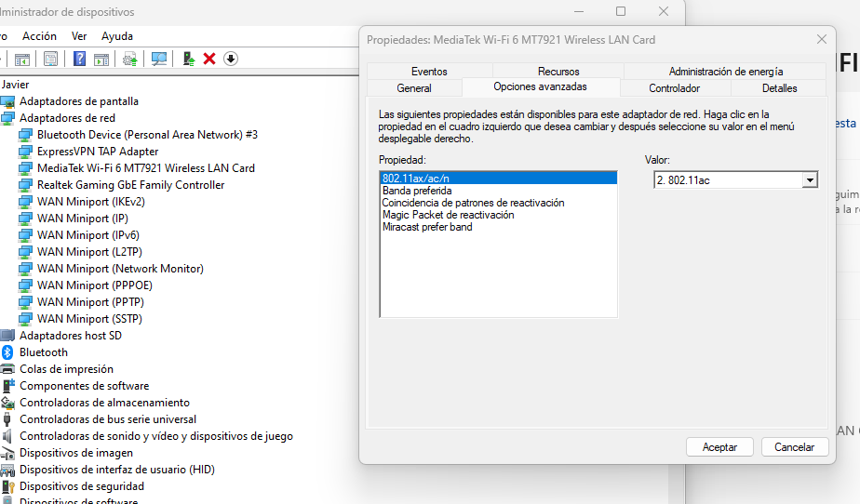Click the scan for hardware changes icon

[159, 59]
